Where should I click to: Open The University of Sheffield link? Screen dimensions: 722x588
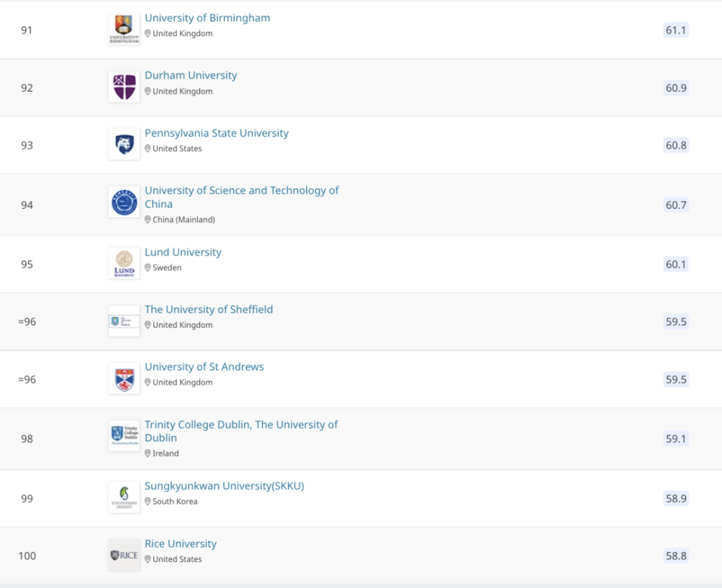(x=209, y=309)
